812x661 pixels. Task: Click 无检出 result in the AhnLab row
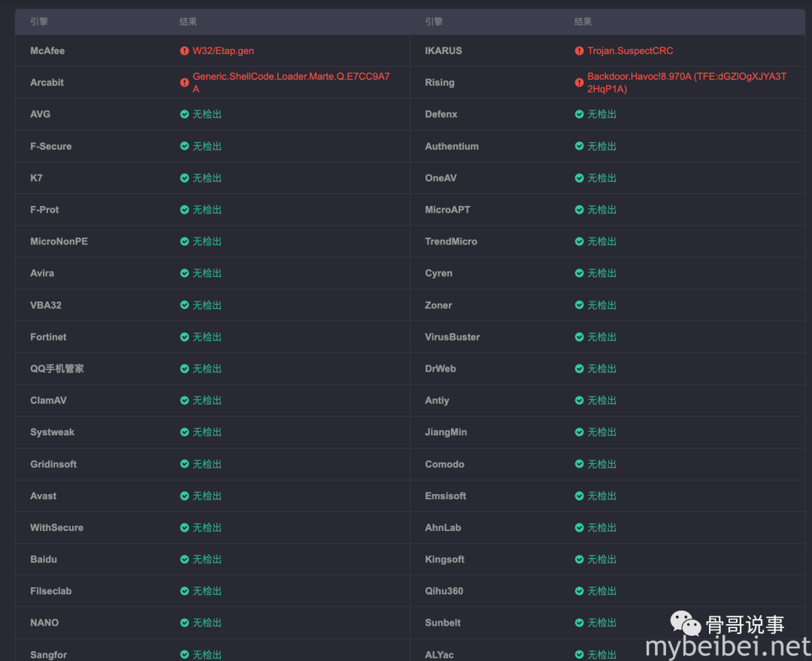tap(601, 527)
